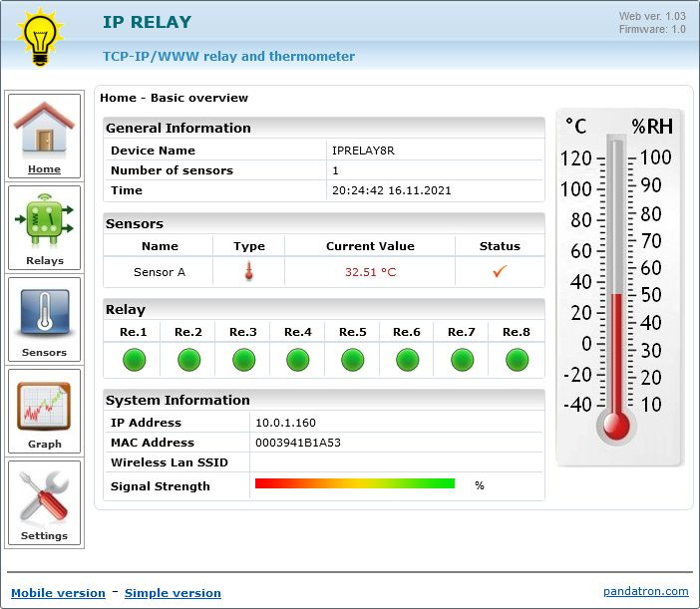Click the Signal Strength label

tap(161, 486)
